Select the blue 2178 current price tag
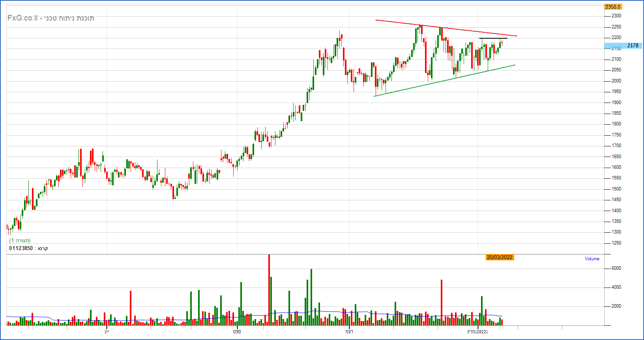 click(x=632, y=46)
